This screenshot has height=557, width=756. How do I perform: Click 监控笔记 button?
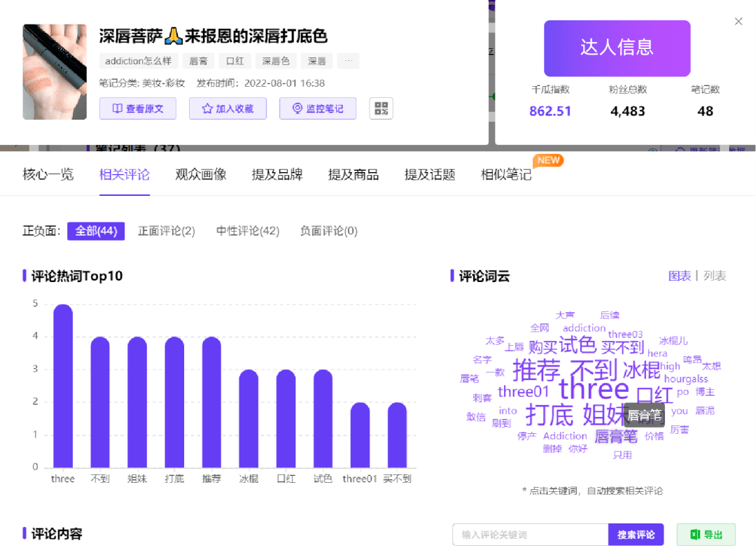pyautogui.click(x=318, y=108)
